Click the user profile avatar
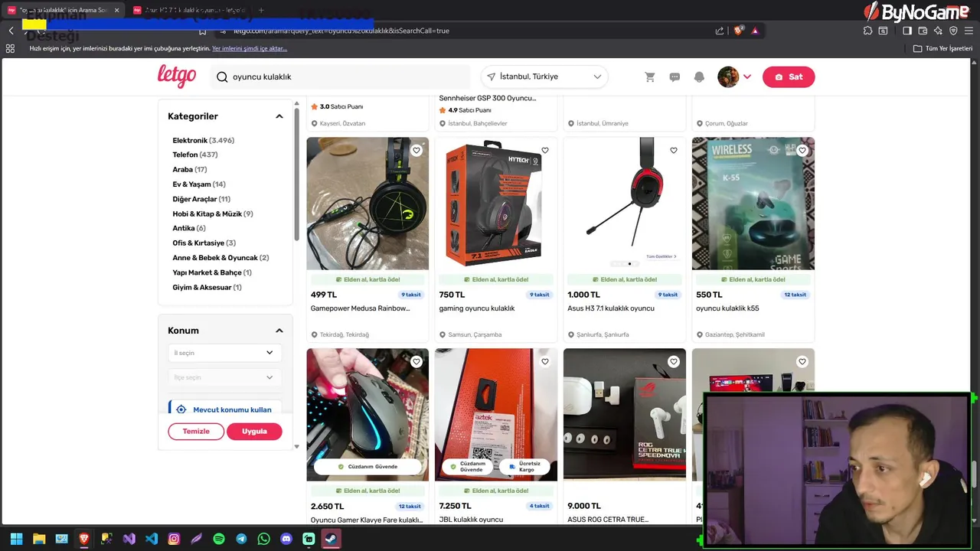Screen dimensions: 980x551 [728, 77]
